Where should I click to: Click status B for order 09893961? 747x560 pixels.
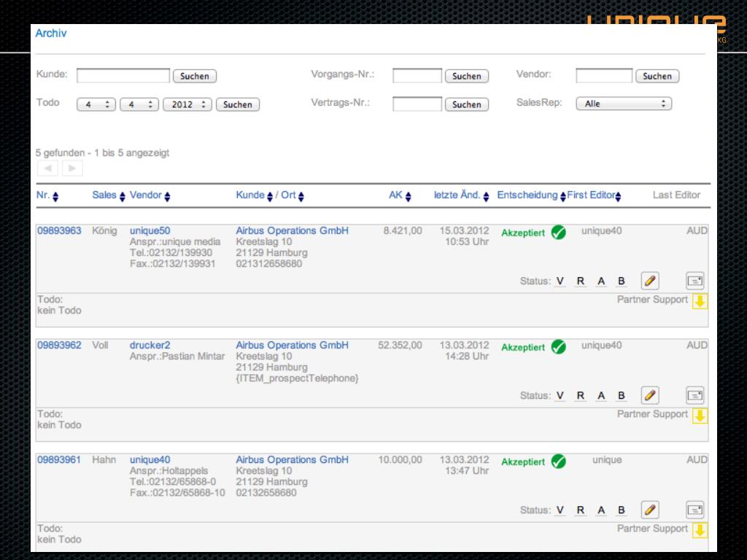pos(622,510)
